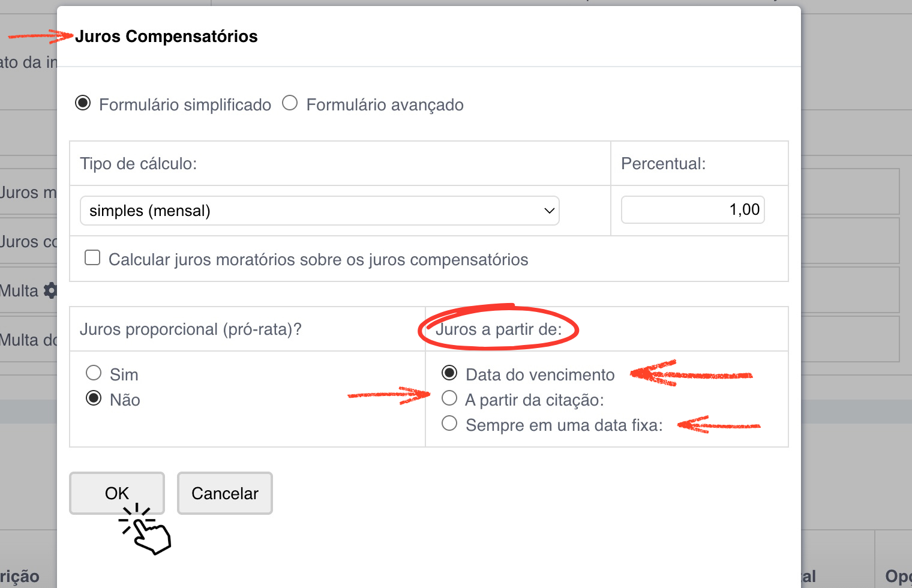Click the background Multa do row

[28, 340]
